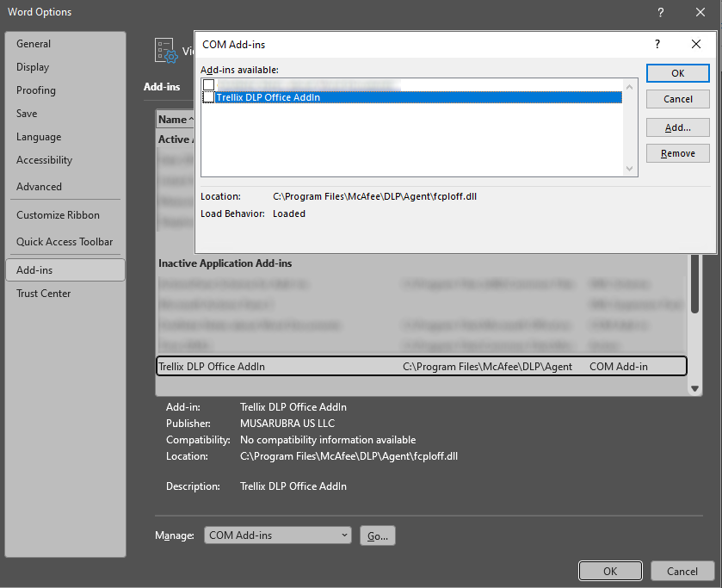Close the COM Add-ins dialog with X

696,44
